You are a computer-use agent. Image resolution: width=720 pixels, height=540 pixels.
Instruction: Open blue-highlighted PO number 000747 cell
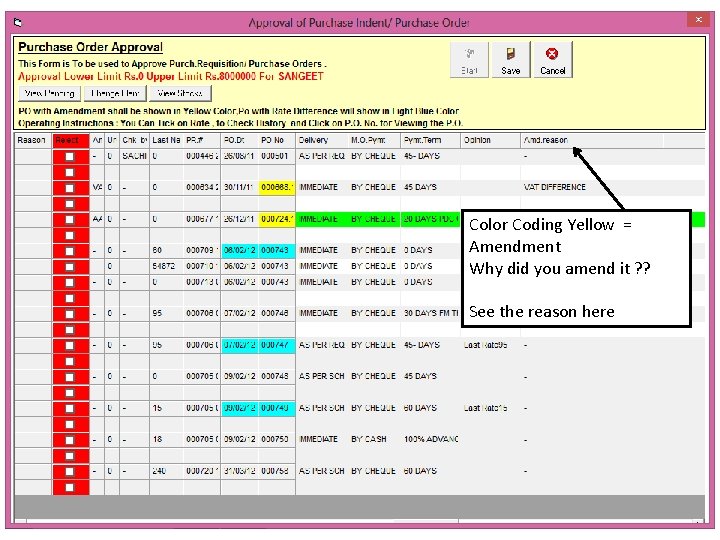point(277,345)
